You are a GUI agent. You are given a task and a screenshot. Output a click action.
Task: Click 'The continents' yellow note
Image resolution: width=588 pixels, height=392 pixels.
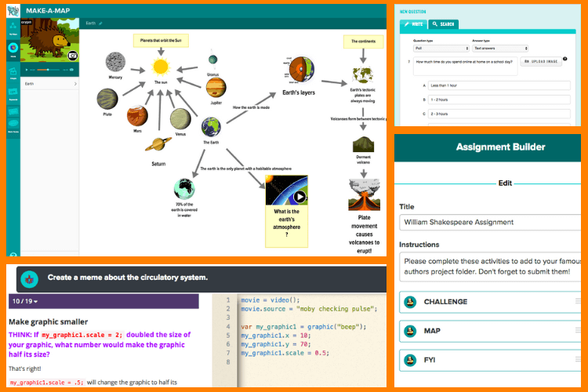point(363,42)
